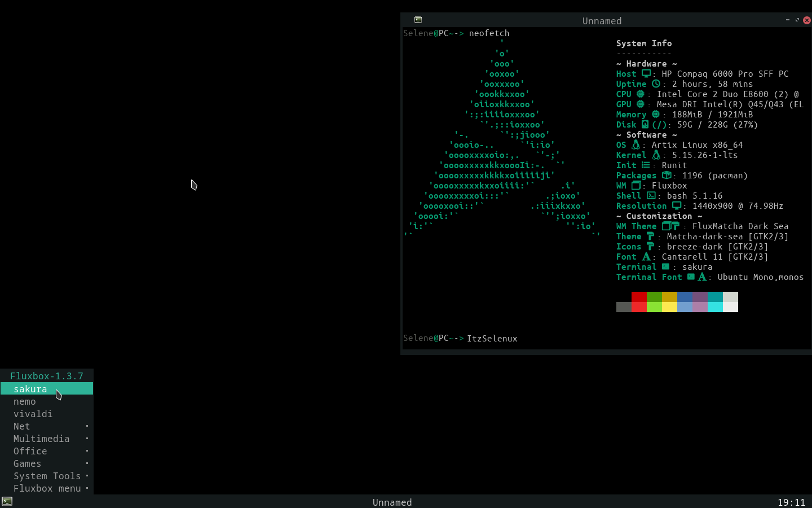Click the FluxMatcha Dark Sea value
This screenshot has width=812, height=508.
(740, 226)
